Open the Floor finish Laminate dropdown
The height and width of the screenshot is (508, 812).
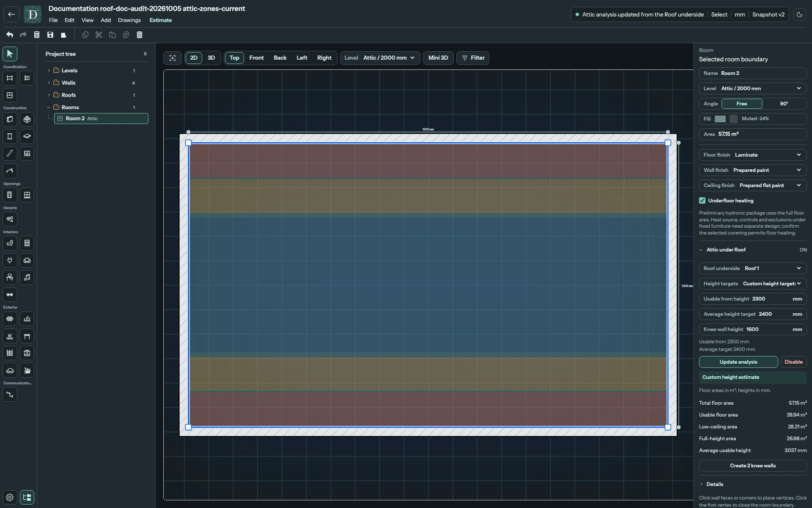pos(753,155)
